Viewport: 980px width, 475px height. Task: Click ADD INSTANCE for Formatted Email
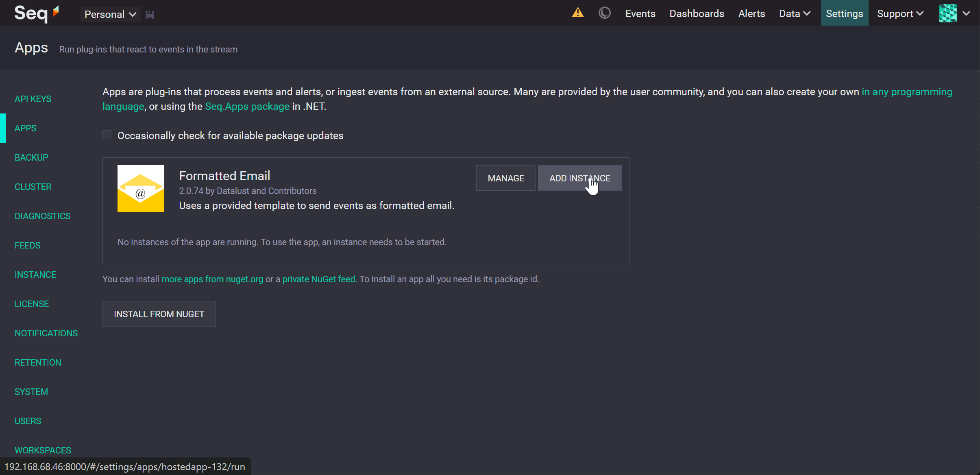(x=579, y=178)
